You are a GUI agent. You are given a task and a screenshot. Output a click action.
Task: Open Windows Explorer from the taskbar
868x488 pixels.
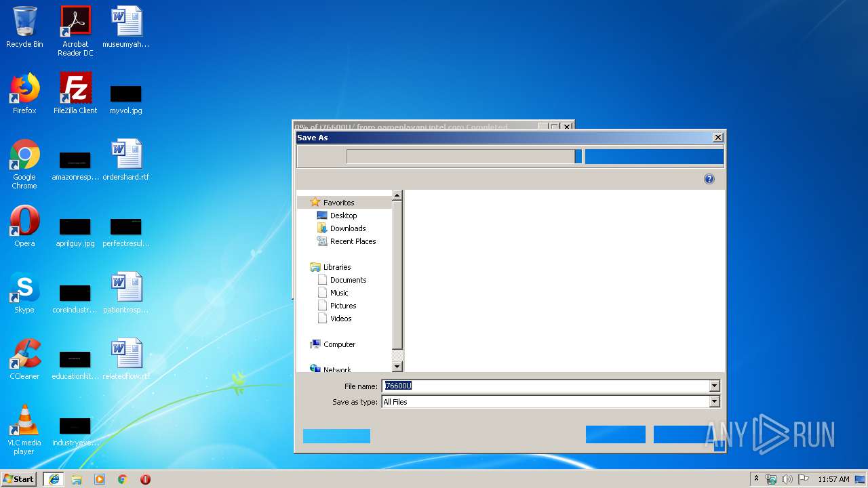click(x=77, y=479)
